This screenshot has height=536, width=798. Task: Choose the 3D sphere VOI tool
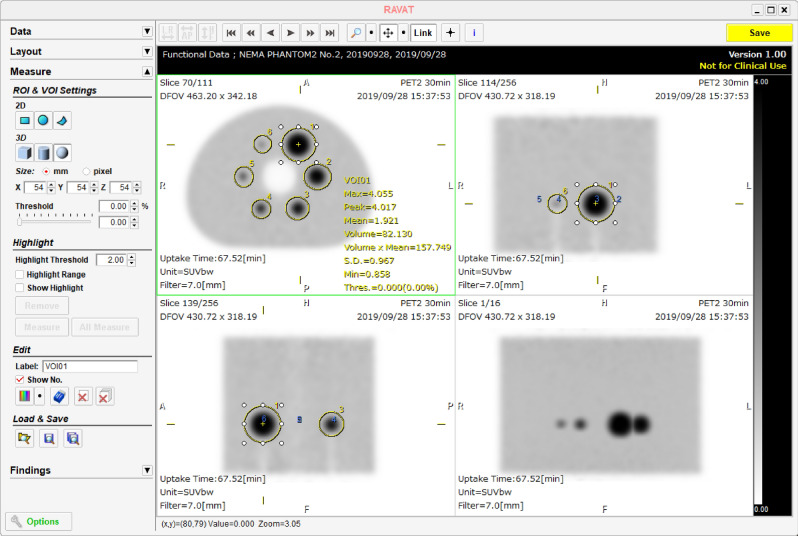click(x=62, y=153)
